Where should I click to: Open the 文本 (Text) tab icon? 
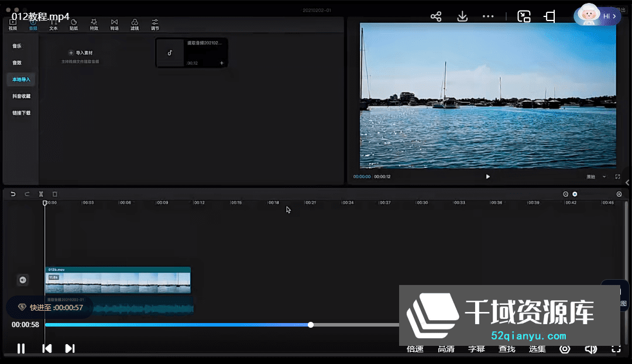[x=53, y=25]
